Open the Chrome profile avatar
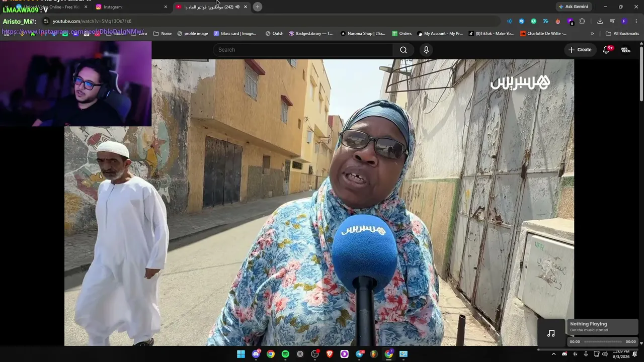Screen dimensions: 644x362 tap(624, 21)
